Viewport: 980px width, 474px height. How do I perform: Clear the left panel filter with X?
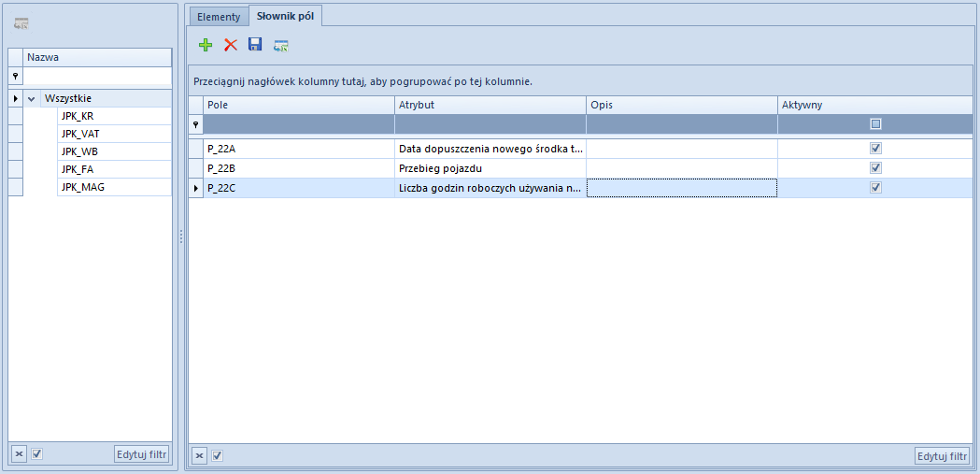coord(20,454)
